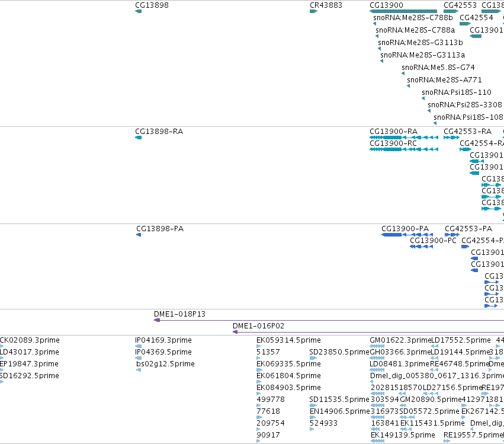504x444 pixels.
Task: Select the EK061804.5prime EST
Action: pyautogui.click(x=288, y=376)
